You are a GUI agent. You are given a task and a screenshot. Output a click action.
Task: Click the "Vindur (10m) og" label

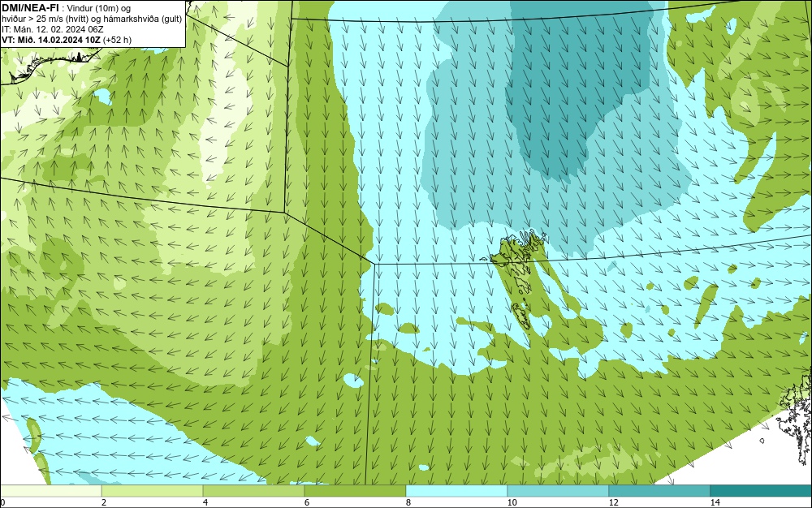99,8
